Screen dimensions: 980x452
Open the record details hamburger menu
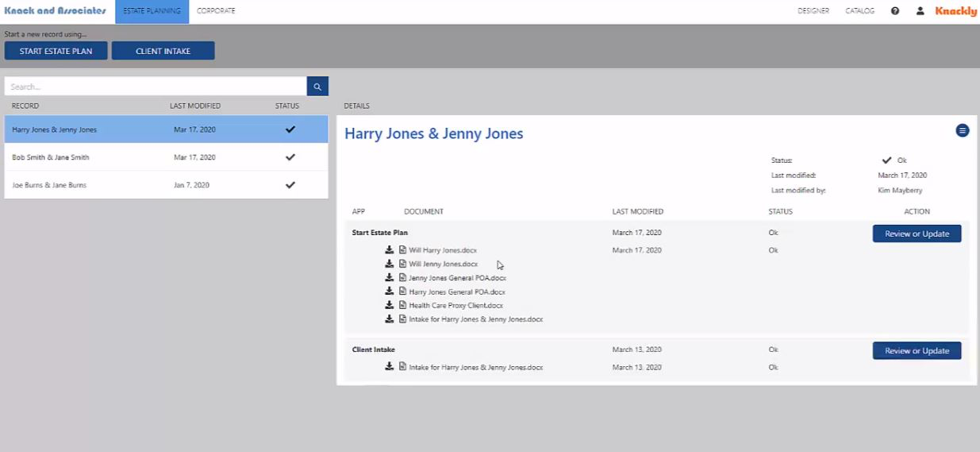(x=963, y=130)
